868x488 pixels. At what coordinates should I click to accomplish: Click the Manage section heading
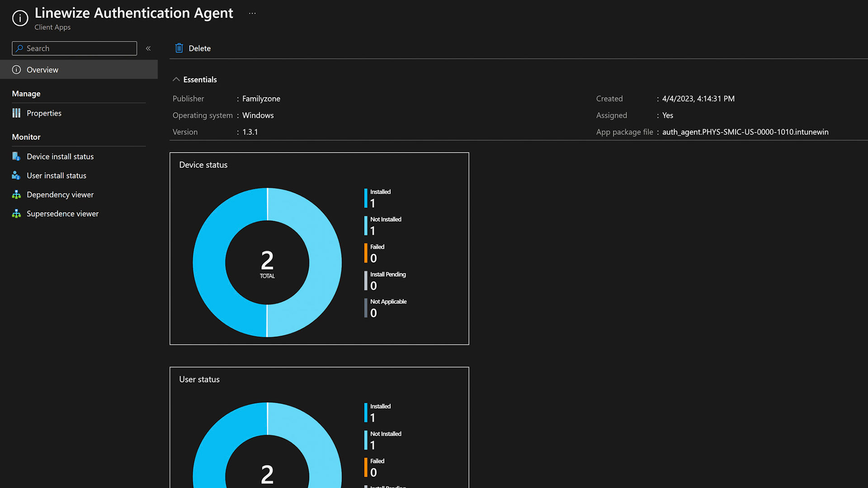point(26,94)
